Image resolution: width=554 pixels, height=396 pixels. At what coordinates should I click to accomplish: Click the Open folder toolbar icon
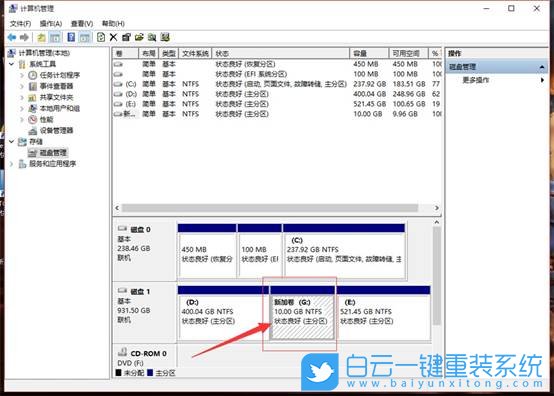pos(139,37)
